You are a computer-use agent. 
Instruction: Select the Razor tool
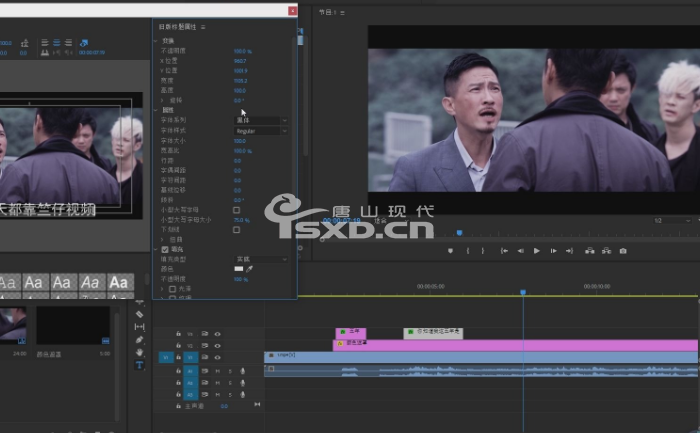click(139, 314)
